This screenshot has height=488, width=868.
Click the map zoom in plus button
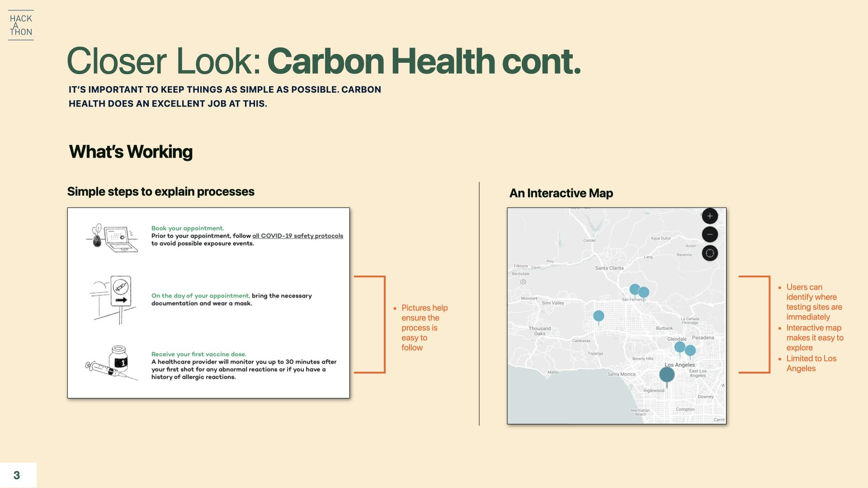710,216
